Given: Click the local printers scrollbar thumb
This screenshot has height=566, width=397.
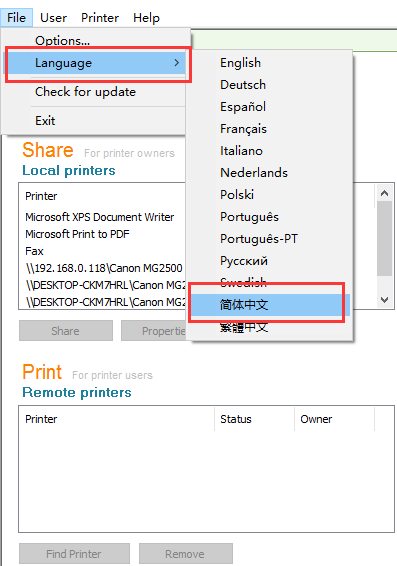Looking at the screenshot, I should pos(384,238).
